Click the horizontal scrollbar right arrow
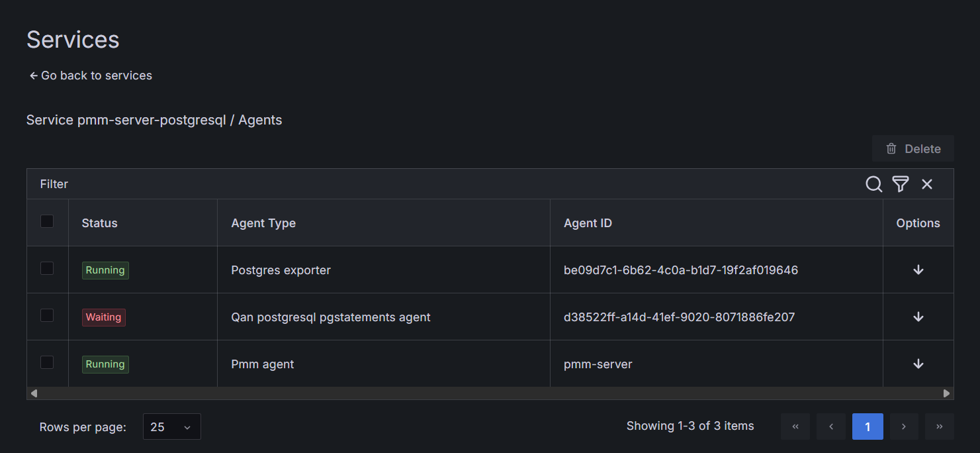 pyautogui.click(x=947, y=393)
